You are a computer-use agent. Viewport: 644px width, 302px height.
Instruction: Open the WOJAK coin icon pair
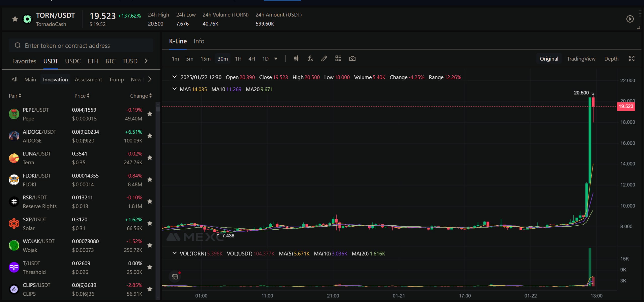pyautogui.click(x=14, y=245)
